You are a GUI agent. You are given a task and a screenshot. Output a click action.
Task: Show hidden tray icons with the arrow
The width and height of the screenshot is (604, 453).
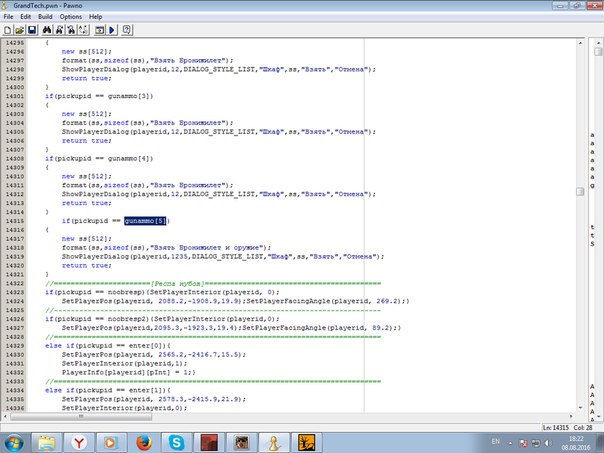click(x=510, y=443)
